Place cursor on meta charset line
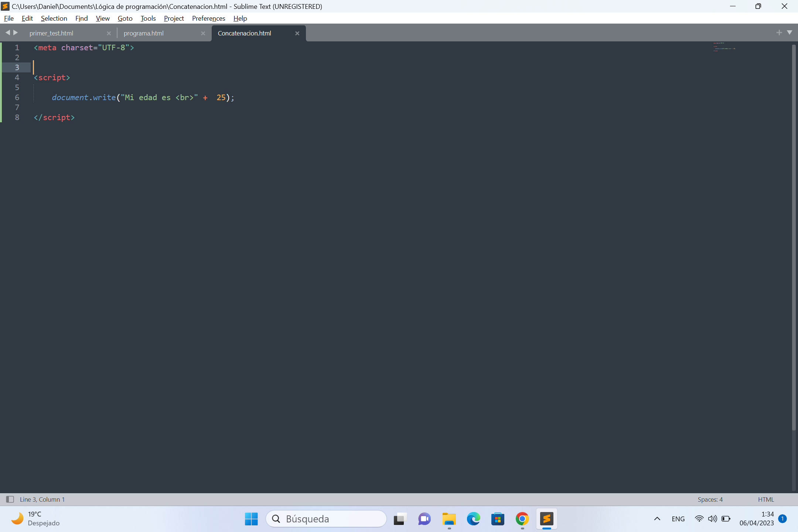Image resolution: width=798 pixels, height=532 pixels. [84, 48]
